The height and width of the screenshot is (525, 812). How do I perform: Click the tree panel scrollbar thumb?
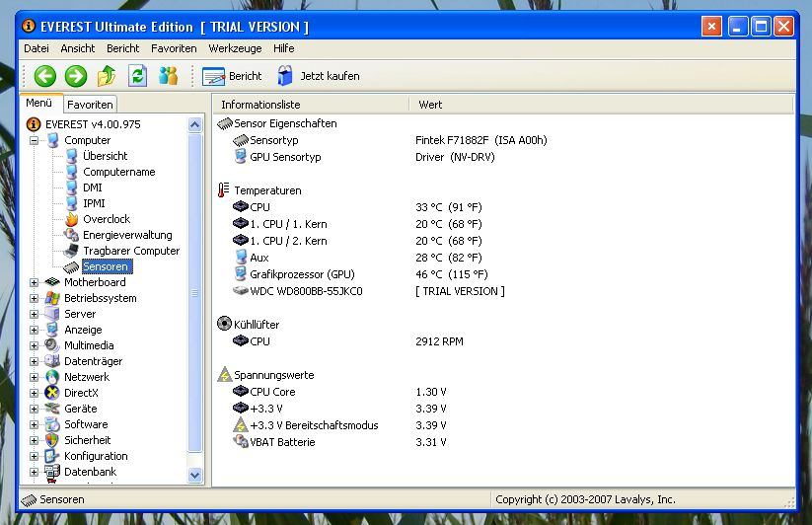(195, 293)
